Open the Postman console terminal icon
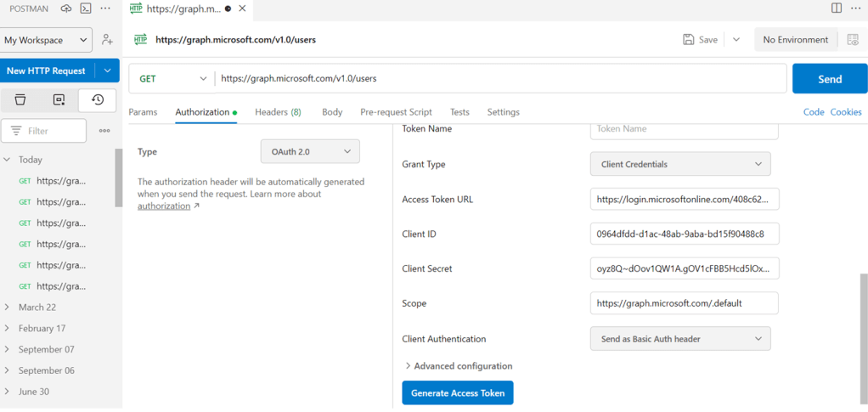Image resolution: width=868 pixels, height=412 pixels. 86,8
